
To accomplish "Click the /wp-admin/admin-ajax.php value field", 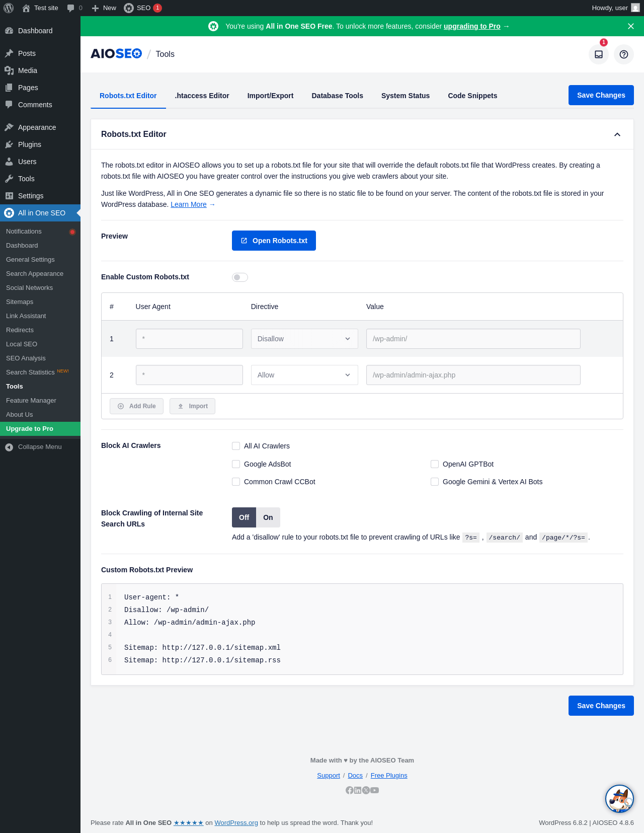I will (x=473, y=375).
